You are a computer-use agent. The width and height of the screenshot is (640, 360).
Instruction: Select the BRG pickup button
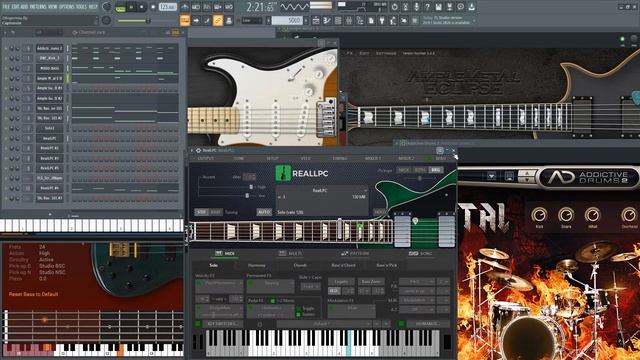coord(436,170)
